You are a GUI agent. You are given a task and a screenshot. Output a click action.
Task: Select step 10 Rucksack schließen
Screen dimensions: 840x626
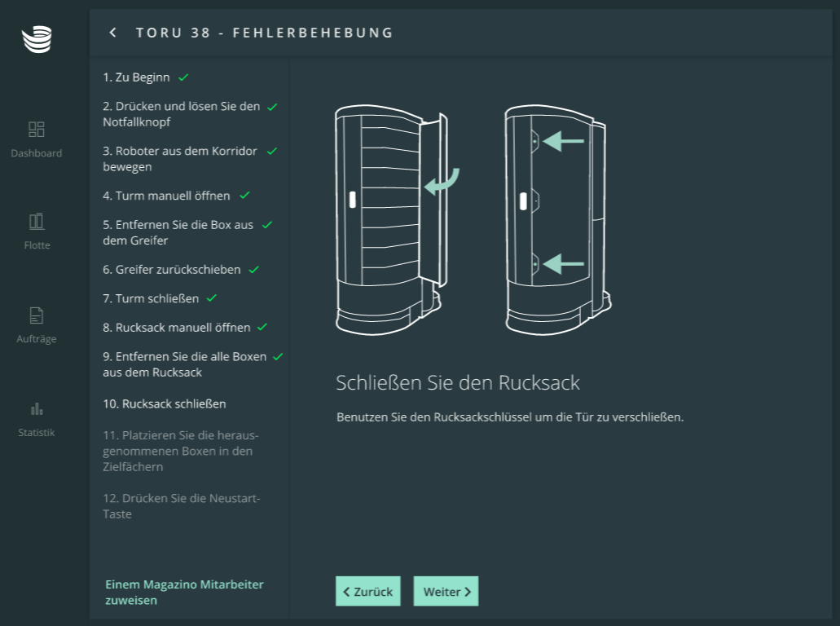165,403
